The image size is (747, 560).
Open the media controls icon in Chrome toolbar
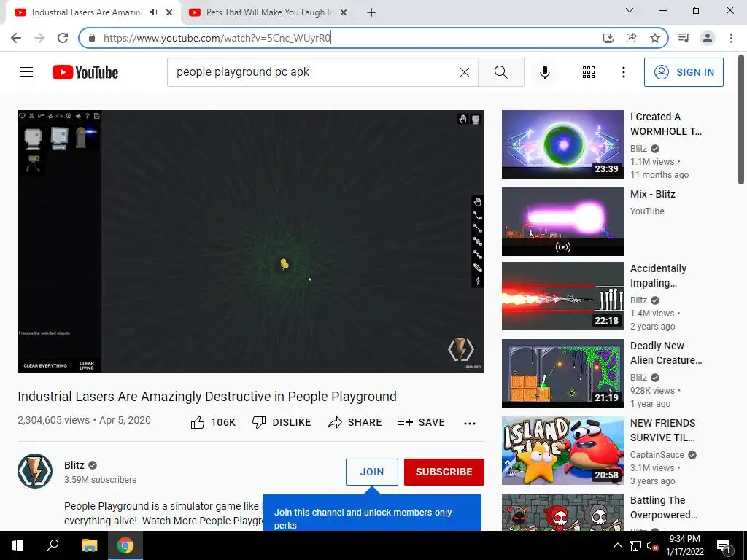pyautogui.click(x=684, y=38)
